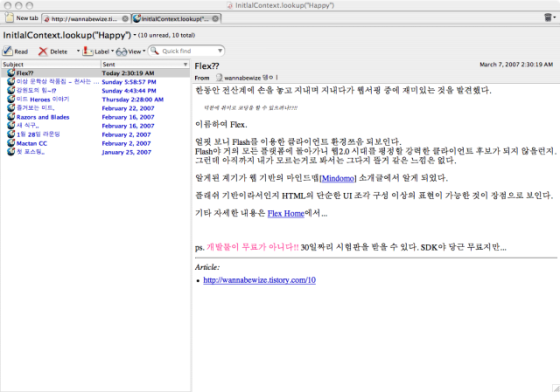Click the feed icon on the Flex?? row
Image resolution: width=560 pixels, height=392 pixels.
pos(11,73)
